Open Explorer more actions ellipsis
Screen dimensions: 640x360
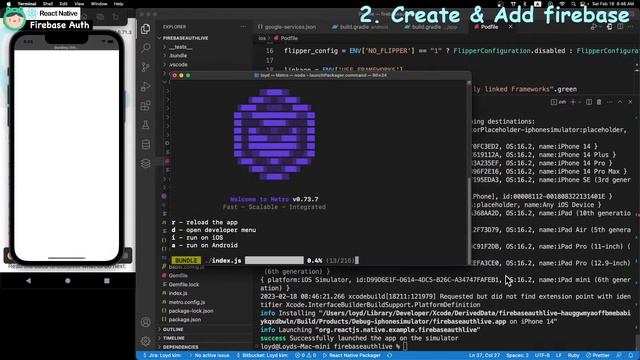click(x=243, y=27)
